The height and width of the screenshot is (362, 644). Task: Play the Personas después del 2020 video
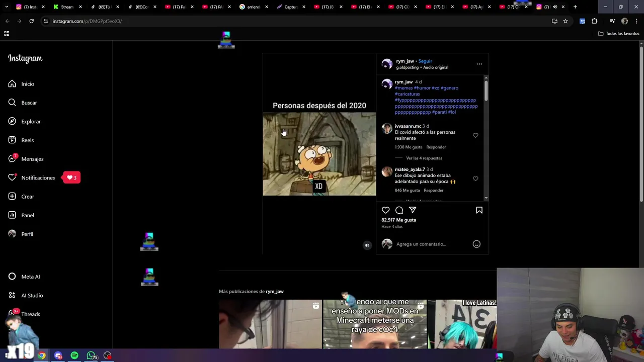coord(319,154)
